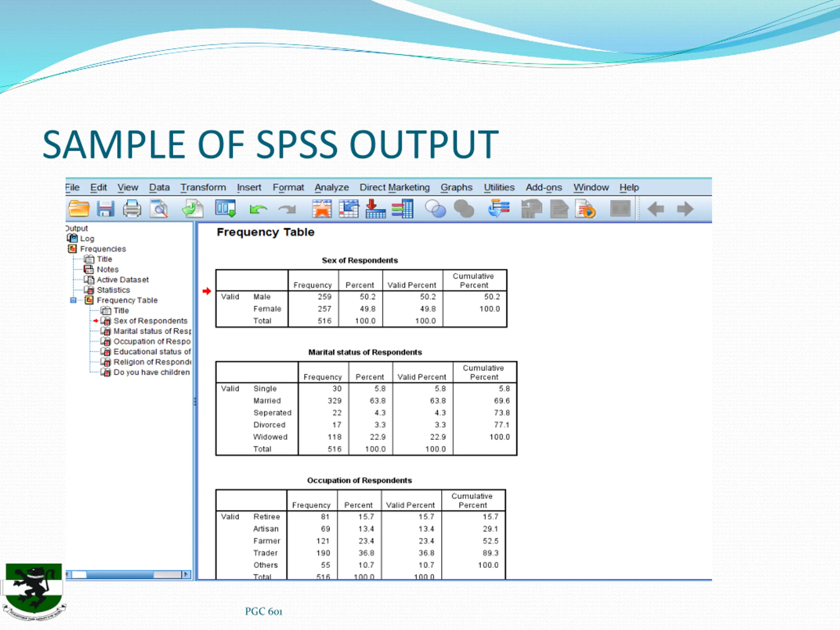Select Active Dataset outline item
The image size is (840, 630).
pyautogui.click(x=123, y=280)
